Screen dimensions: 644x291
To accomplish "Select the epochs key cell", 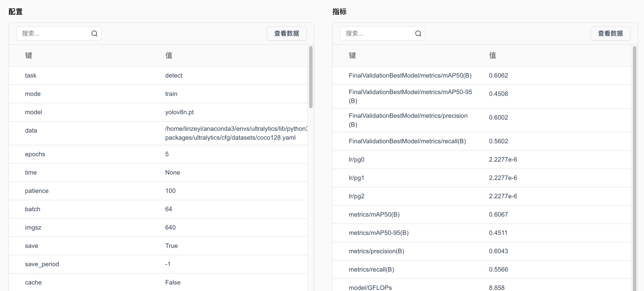I will [35, 154].
